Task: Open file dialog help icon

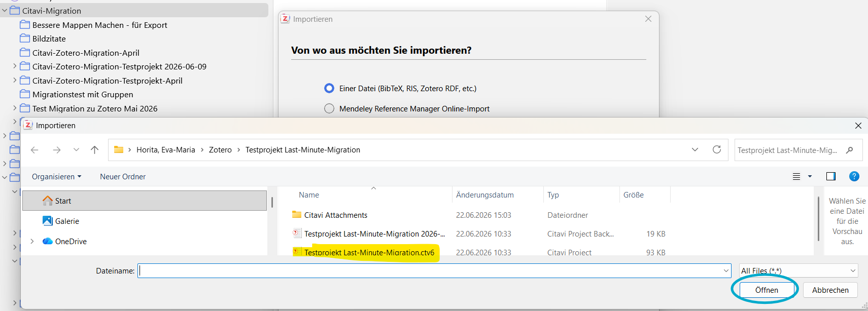Action: pos(854,176)
